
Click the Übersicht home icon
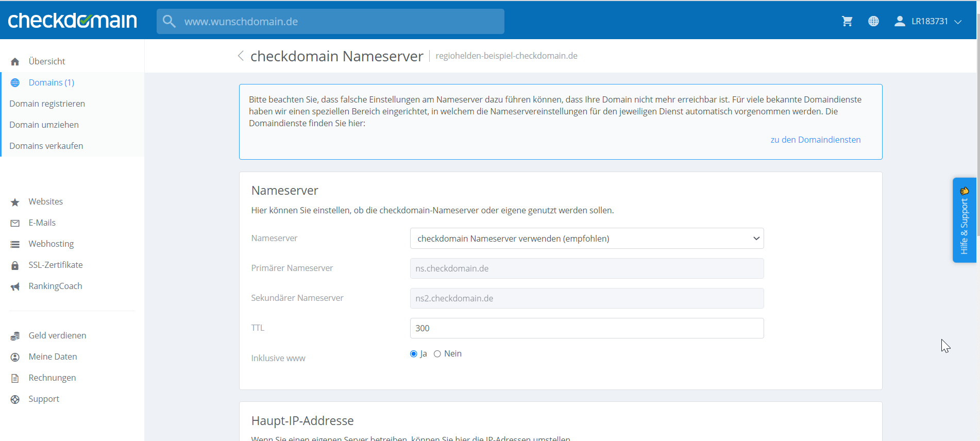[15, 62]
